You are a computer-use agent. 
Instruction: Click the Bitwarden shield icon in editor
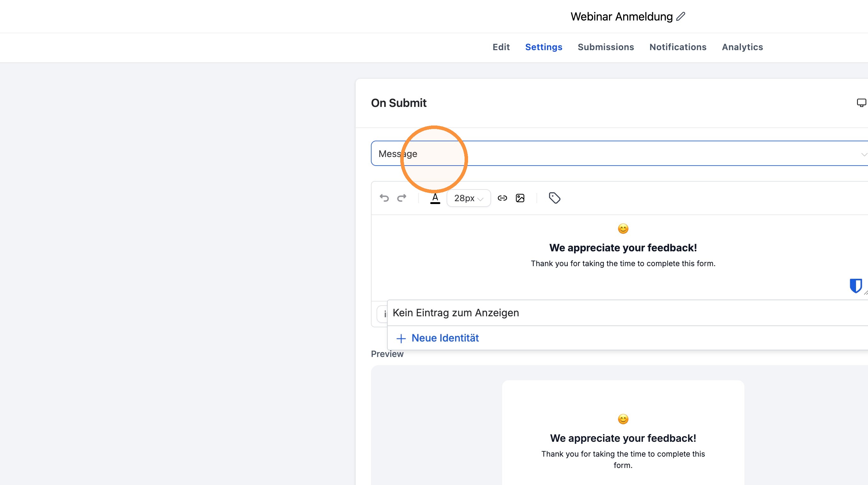tap(855, 286)
